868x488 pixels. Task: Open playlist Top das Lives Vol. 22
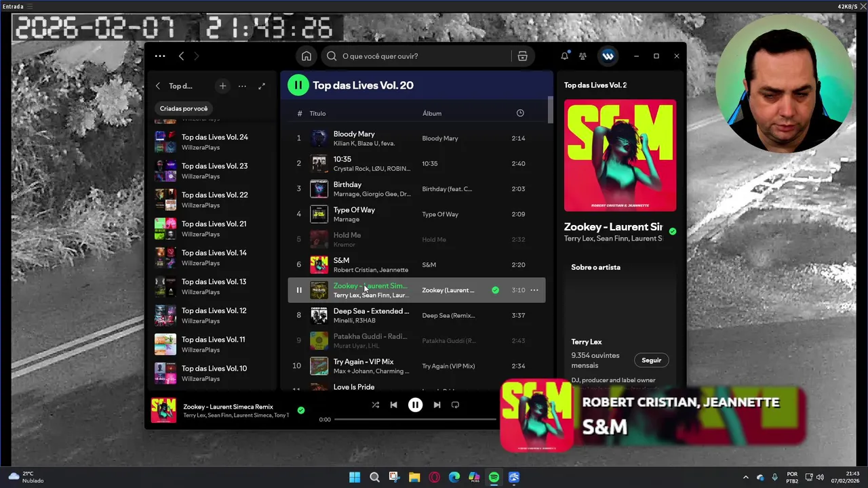pos(212,200)
